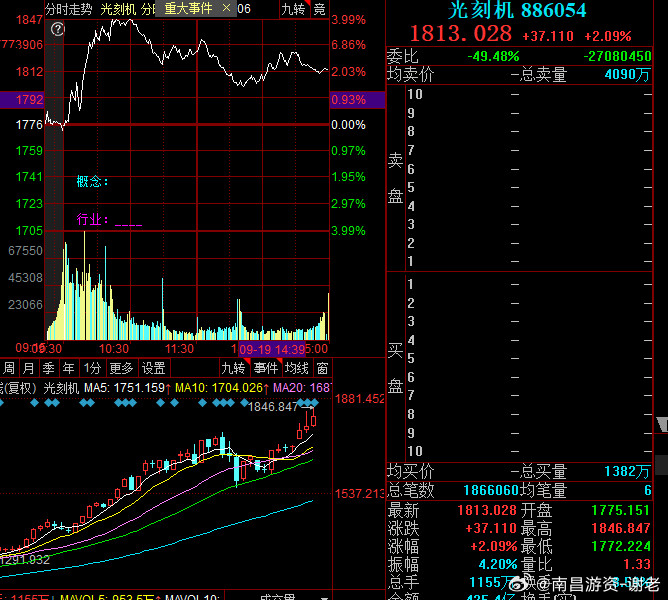The width and height of the screenshot is (668, 600).
Task: Toggle the 竞 auction view button
Action: pos(320,9)
